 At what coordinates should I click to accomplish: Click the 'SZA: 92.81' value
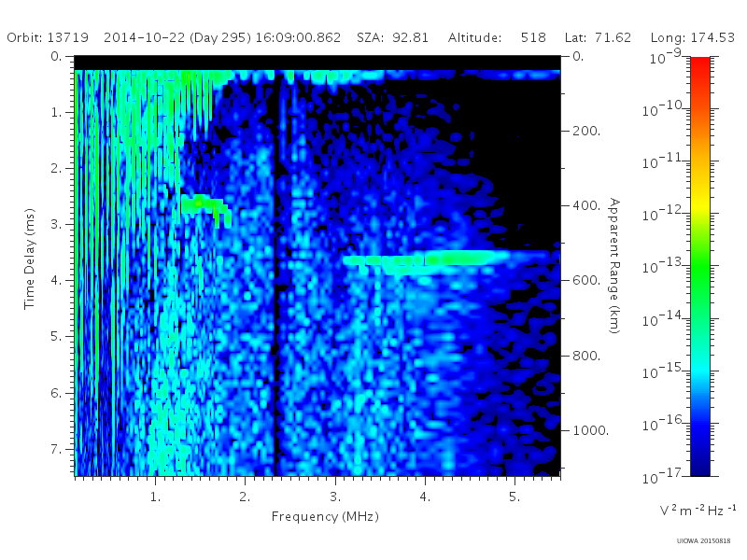(392, 37)
